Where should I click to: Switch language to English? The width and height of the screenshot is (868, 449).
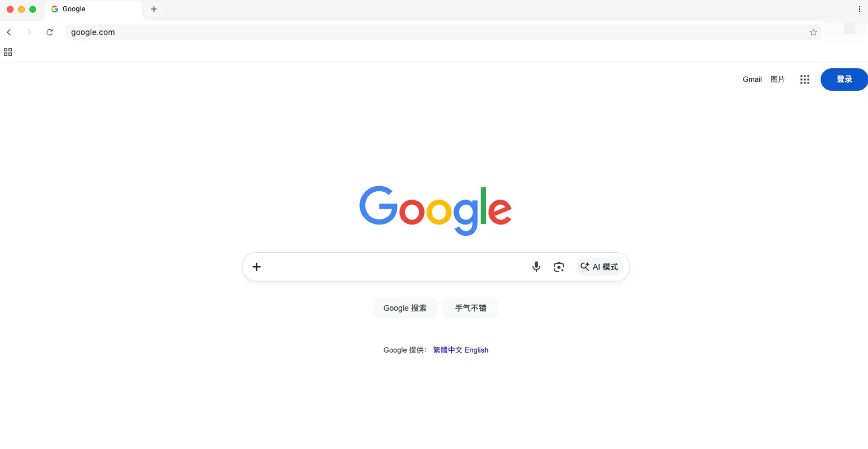coord(477,350)
